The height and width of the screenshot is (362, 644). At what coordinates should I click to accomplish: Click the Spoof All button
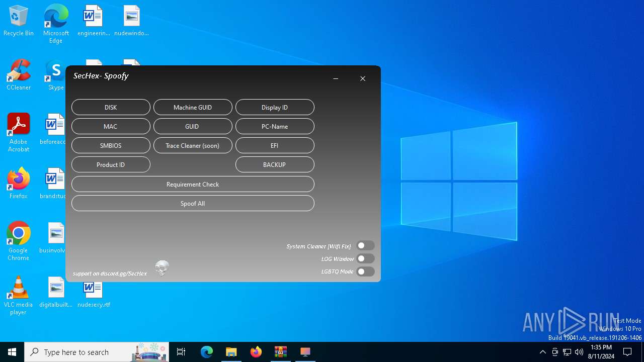click(193, 203)
